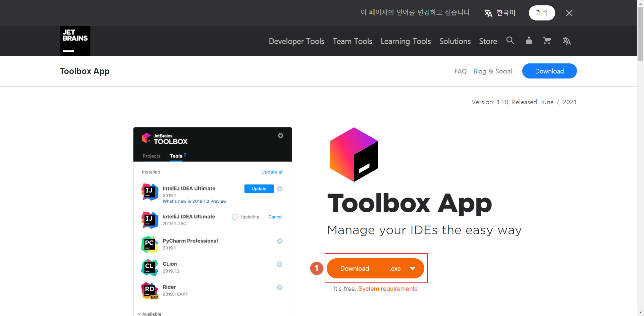This screenshot has width=644, height=316.
Task: Click the Updating progress spinner
Action: [x=235, y=217]
